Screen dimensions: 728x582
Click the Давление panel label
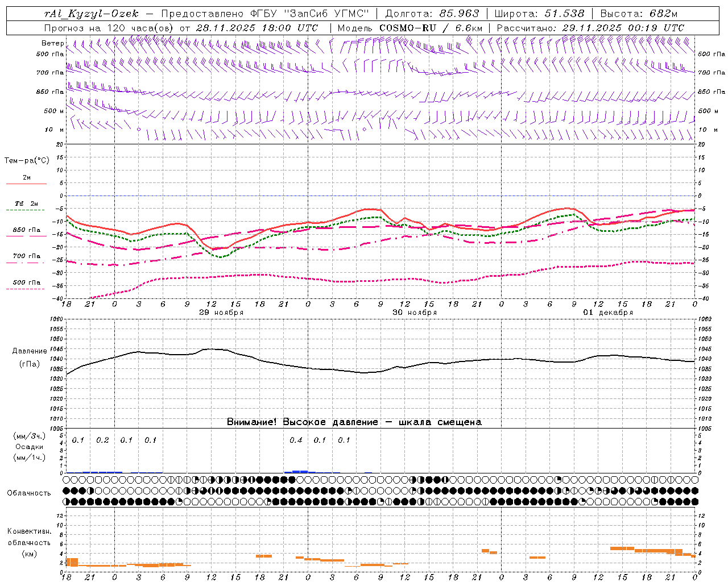[x=30, y=351]
